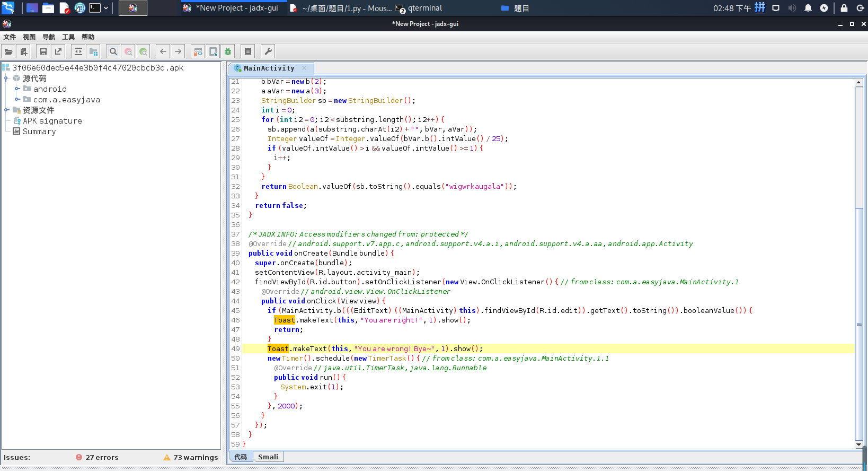Open web browser icon in top panel
Image resolution: width=868 pixels, height=471 pixels.
coord(79,8)
